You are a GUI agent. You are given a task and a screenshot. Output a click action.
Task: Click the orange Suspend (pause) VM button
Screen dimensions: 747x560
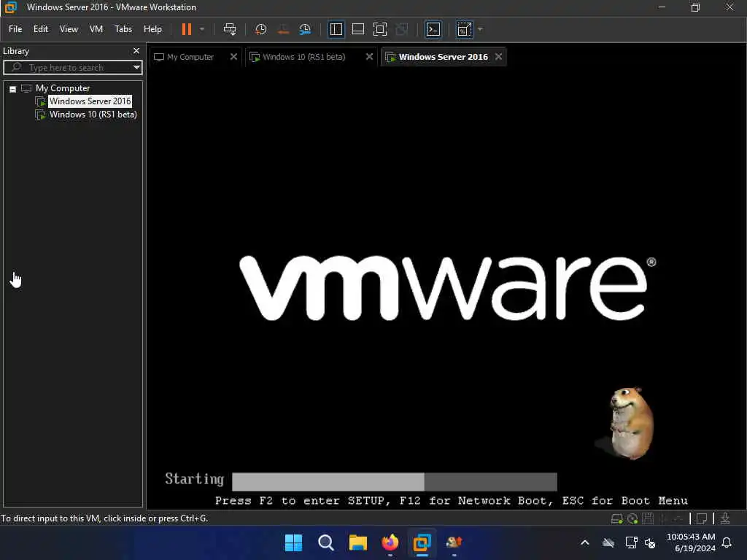[187, 29]
